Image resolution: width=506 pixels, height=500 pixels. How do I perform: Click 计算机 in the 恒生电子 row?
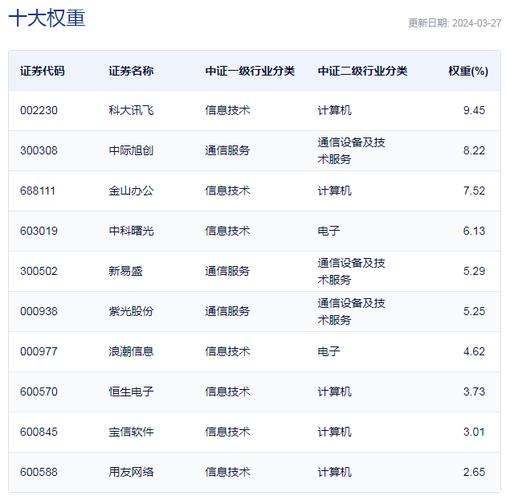(x=334, y=392)
